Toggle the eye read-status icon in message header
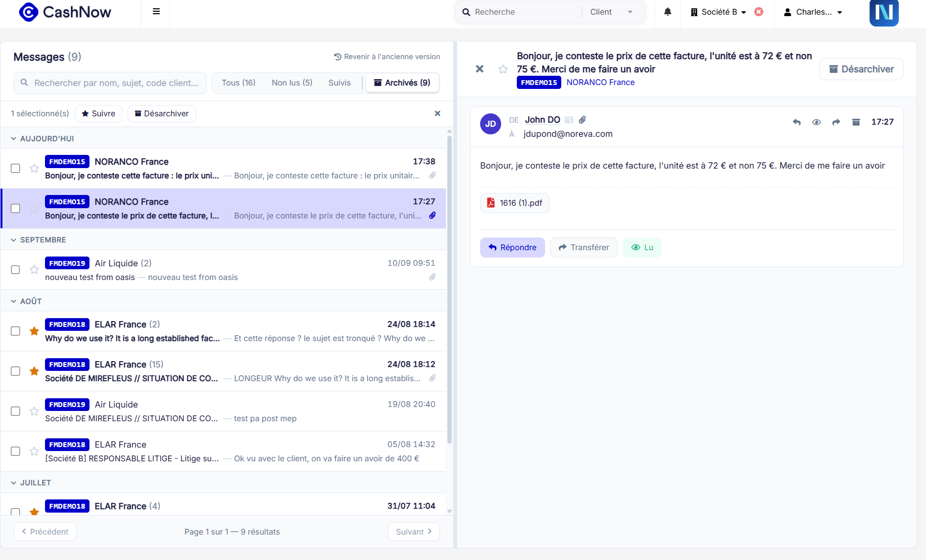926x560 pixels. pyautogui.click(x=816, y=122)
